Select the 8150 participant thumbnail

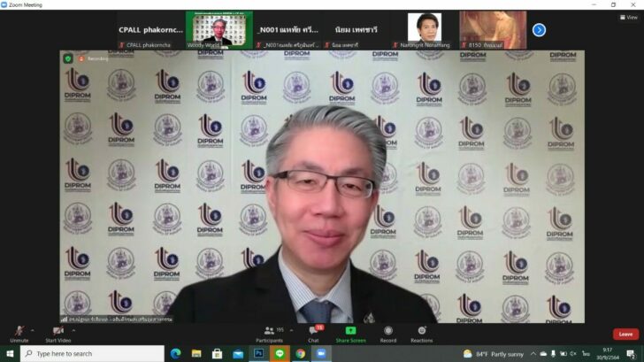(493, 30)
